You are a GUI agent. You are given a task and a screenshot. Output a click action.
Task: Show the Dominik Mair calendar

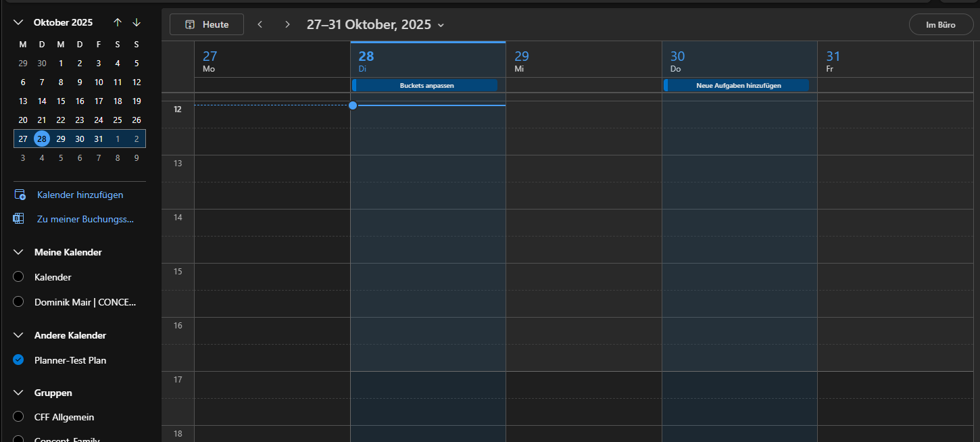click(x=19, y=302)
